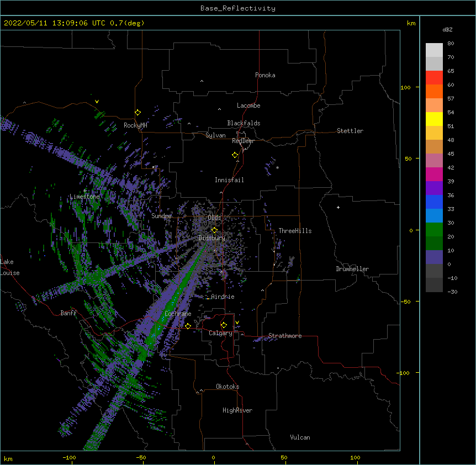Select the yellow diamond marker above Calgary label

click(224, 325)
